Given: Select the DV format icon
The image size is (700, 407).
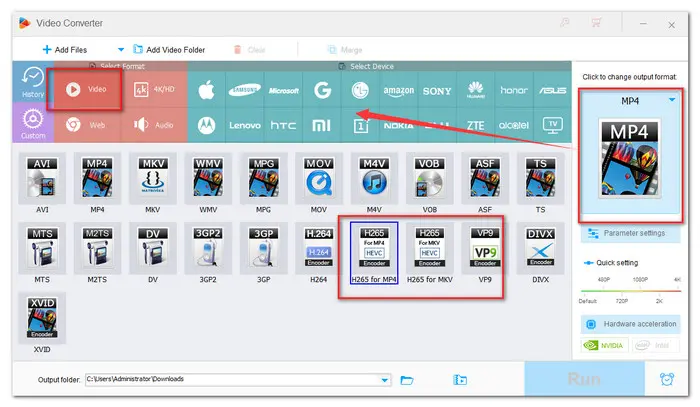Looking at the screenshot, I should click(x=153, y=248).
